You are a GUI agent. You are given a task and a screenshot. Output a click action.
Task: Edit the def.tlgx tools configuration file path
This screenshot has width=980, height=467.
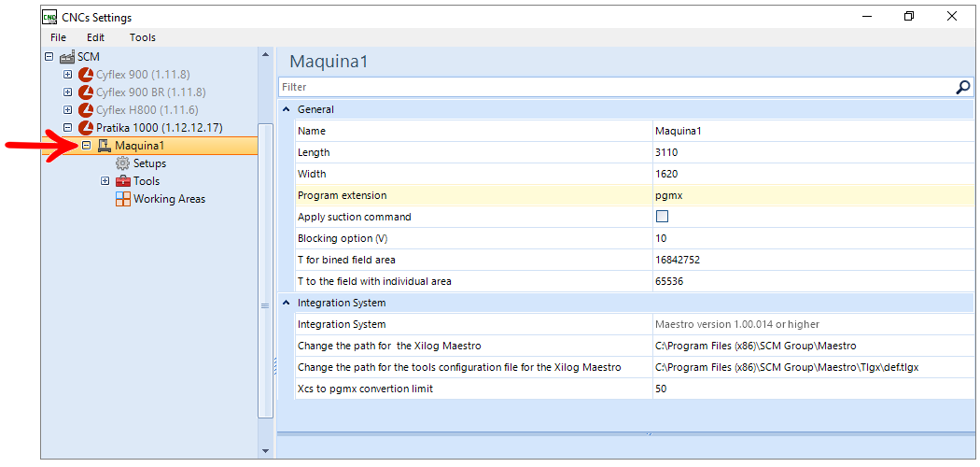coord(813,368)
